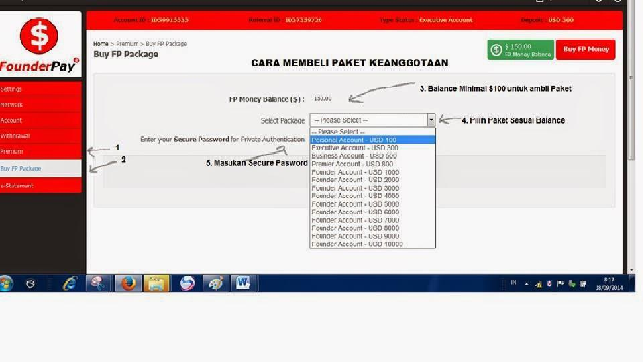Choose Founder Account - USD 7000
Screen dimensions: 644x362
[x=372, y=220]
